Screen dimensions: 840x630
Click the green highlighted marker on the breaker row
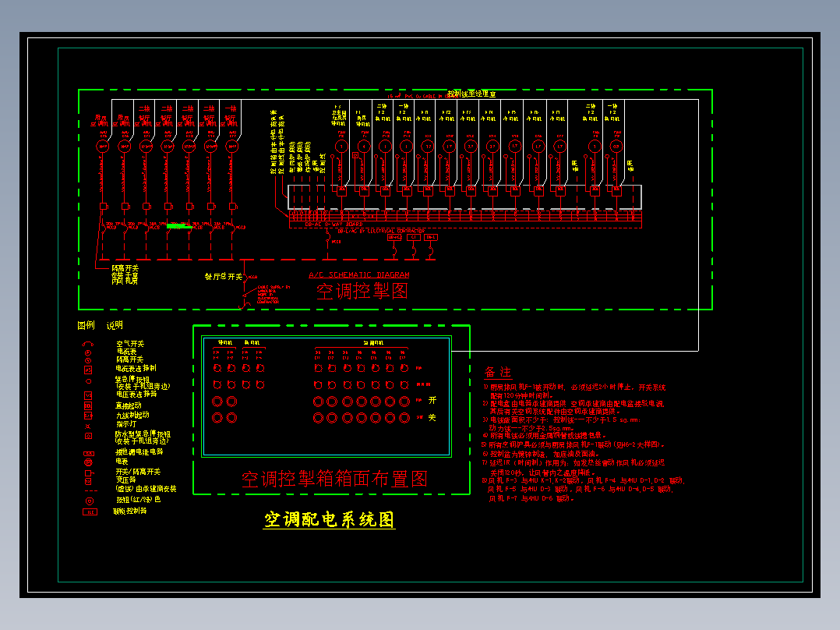(x=179, y=226)
